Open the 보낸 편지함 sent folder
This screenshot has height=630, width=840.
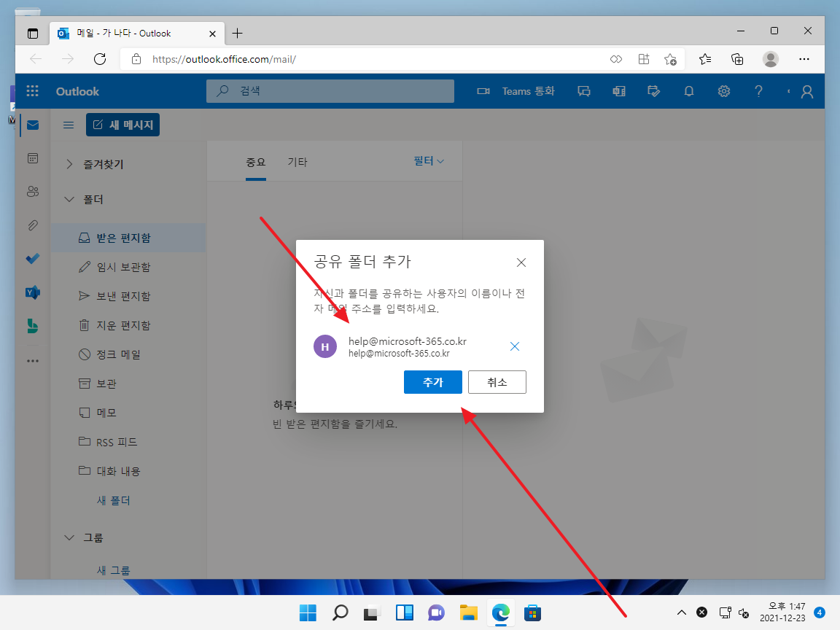[128, 296]
